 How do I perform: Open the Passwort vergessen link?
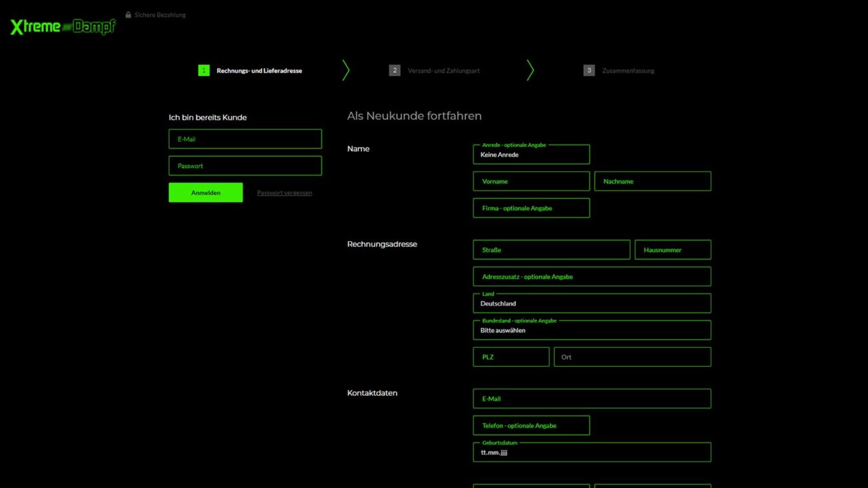pyautogui.click(x=284, y=192)
